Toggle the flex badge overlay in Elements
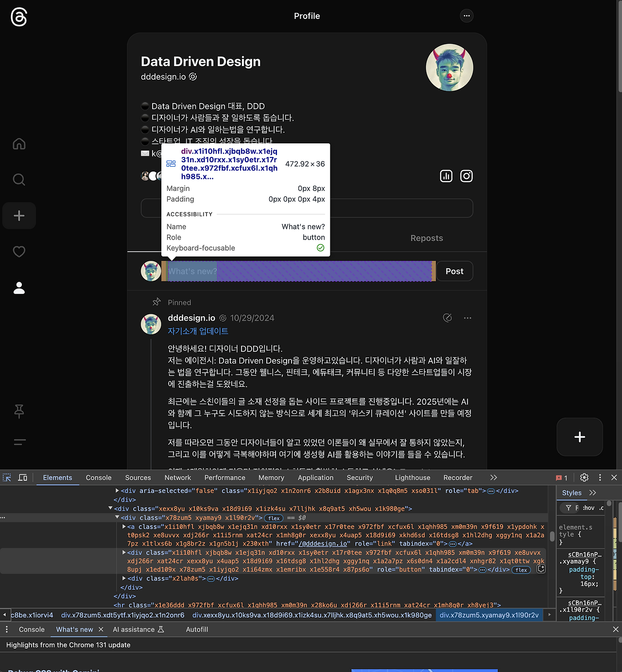Image resolution: width=622 pixels, height=672 pixels. [274, 518]
